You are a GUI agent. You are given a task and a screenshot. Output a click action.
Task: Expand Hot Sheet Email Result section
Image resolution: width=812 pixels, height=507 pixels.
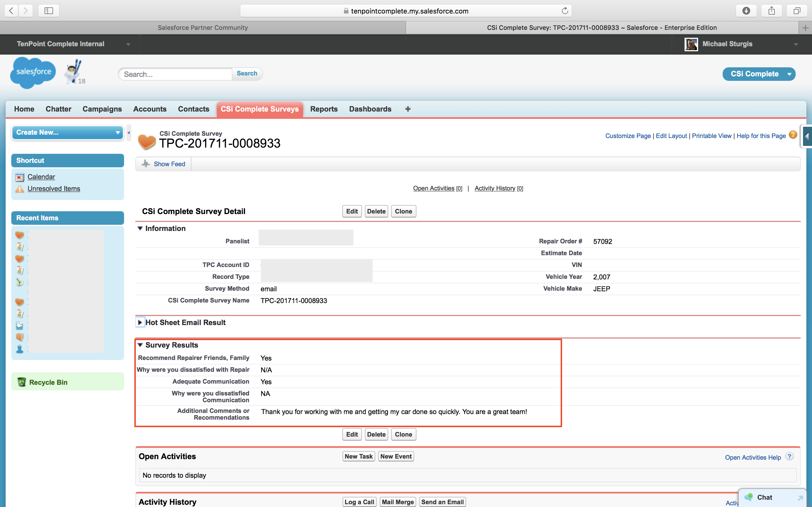[x=140, y=322]
